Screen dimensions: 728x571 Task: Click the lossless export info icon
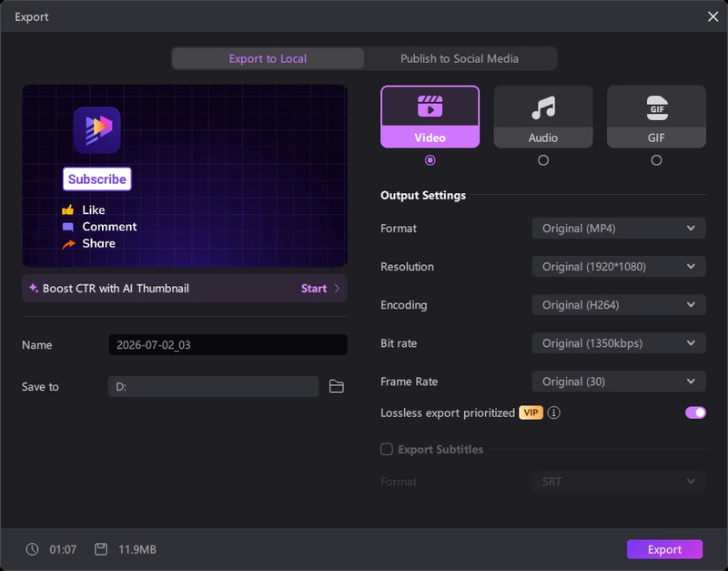pyautogui.click(x=553, y=413)
